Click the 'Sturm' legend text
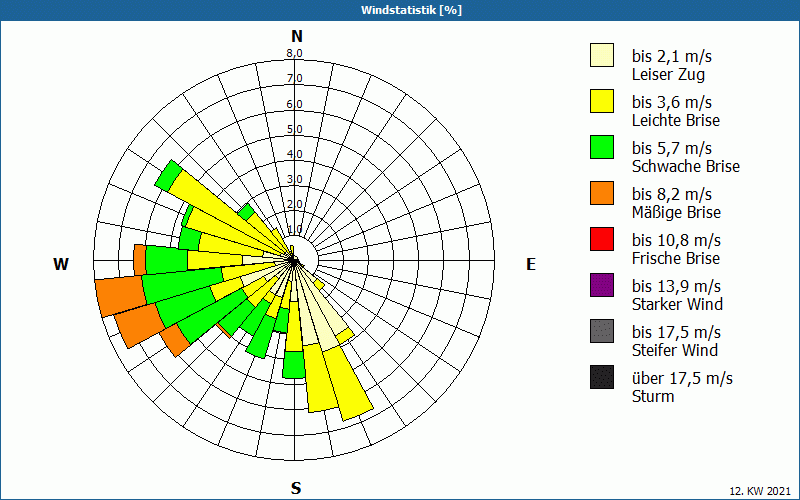Screen dimensions: 800x500 point(653,396)
